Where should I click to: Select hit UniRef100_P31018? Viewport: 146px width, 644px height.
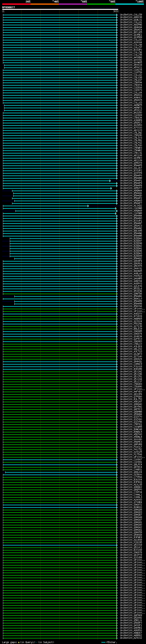click(131, 366)
